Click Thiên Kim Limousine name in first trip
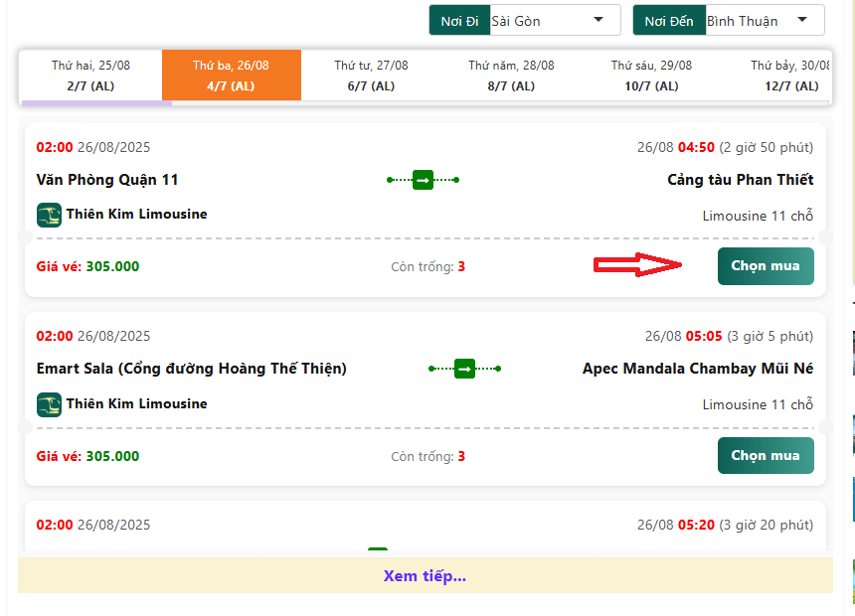This screenshot has height=616, width=855. (136, 214)
